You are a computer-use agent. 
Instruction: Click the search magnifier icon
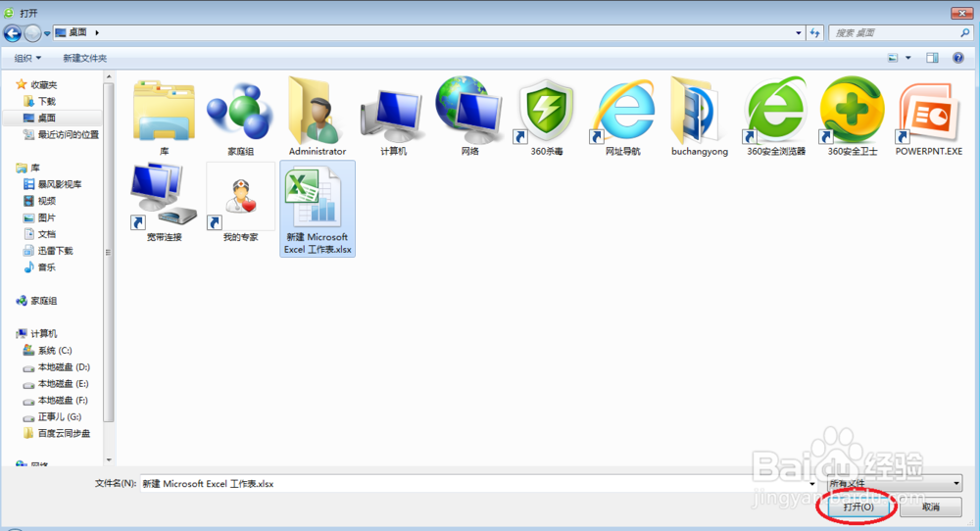tap(965, 33)
